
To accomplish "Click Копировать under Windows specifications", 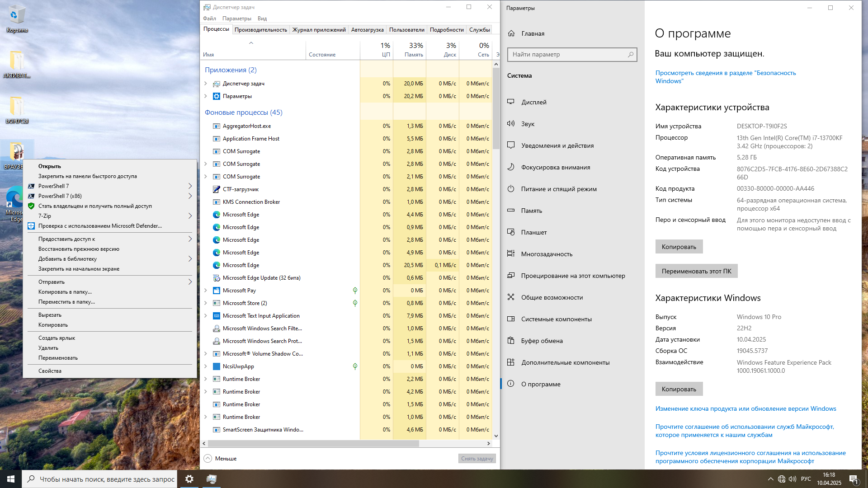I will point(679,389).
